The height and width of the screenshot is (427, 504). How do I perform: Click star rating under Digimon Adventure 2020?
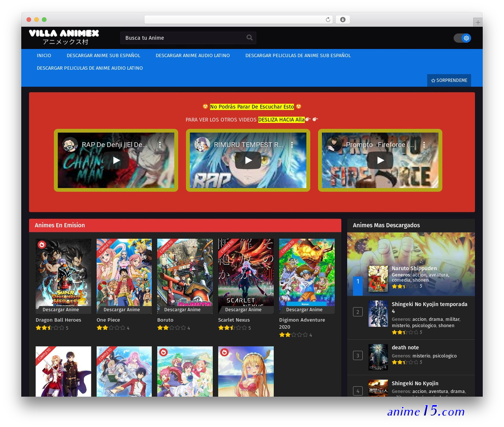(294, 335)
